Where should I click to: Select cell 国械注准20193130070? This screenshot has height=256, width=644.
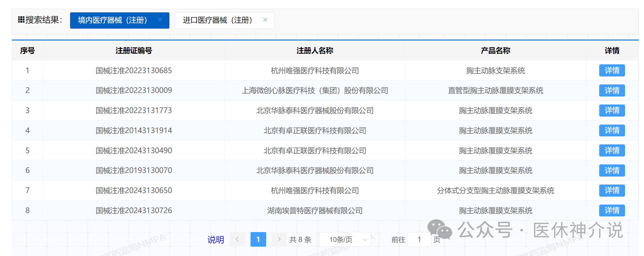coord(134,170)
